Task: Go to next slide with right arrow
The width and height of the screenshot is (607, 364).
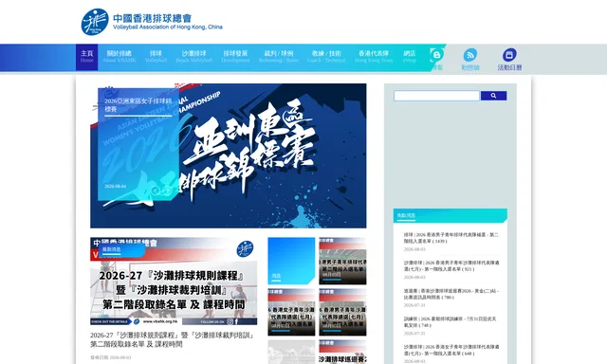Action: coord(167,191)
